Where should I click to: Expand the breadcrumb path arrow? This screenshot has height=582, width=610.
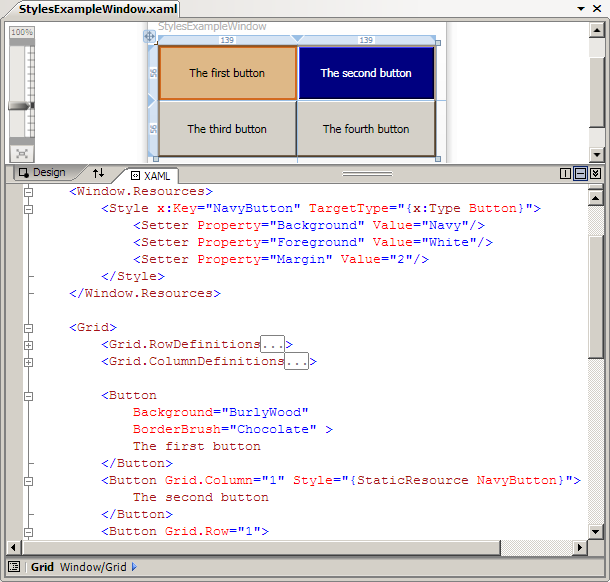point(134,567)
